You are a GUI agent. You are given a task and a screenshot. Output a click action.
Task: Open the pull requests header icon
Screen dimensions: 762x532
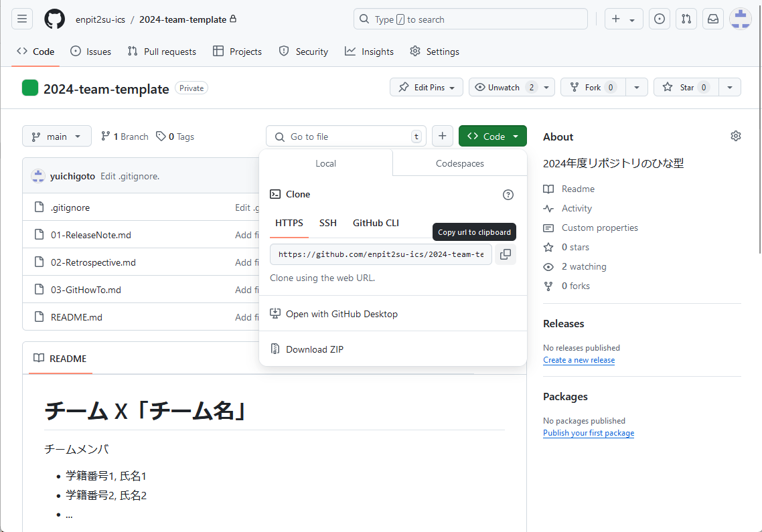coord(686,19)
